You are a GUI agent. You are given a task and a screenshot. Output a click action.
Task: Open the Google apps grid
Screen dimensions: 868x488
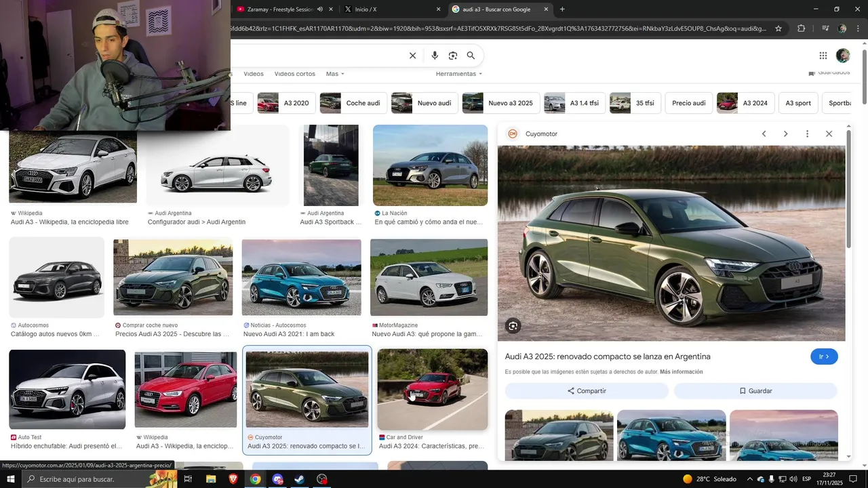(823, 56)
